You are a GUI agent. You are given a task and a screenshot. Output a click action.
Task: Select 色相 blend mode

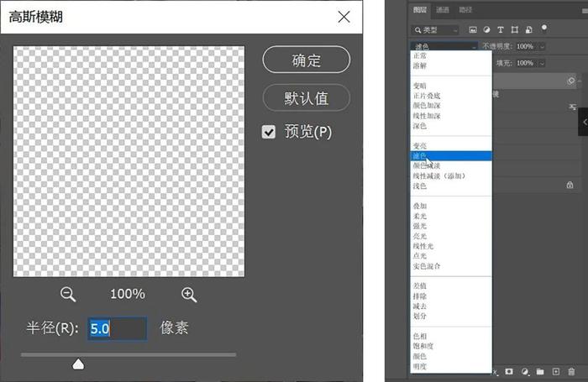point(420,337)
